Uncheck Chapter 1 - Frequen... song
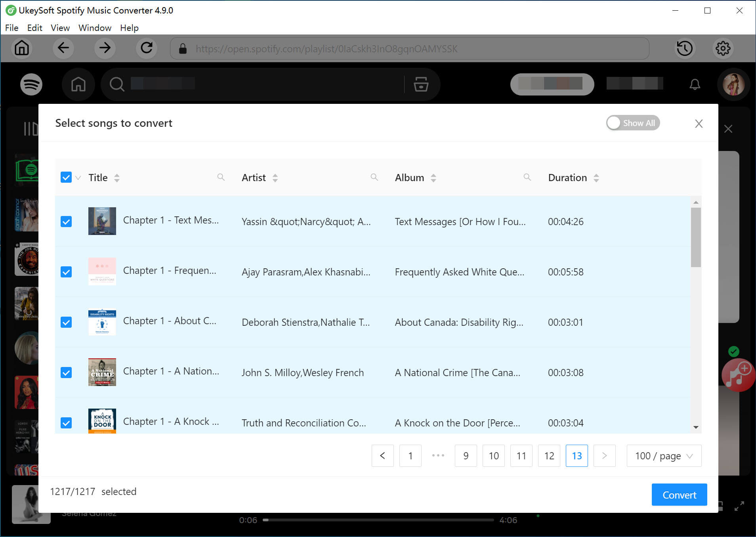756x537 pixels. click(x=66, y=272)
